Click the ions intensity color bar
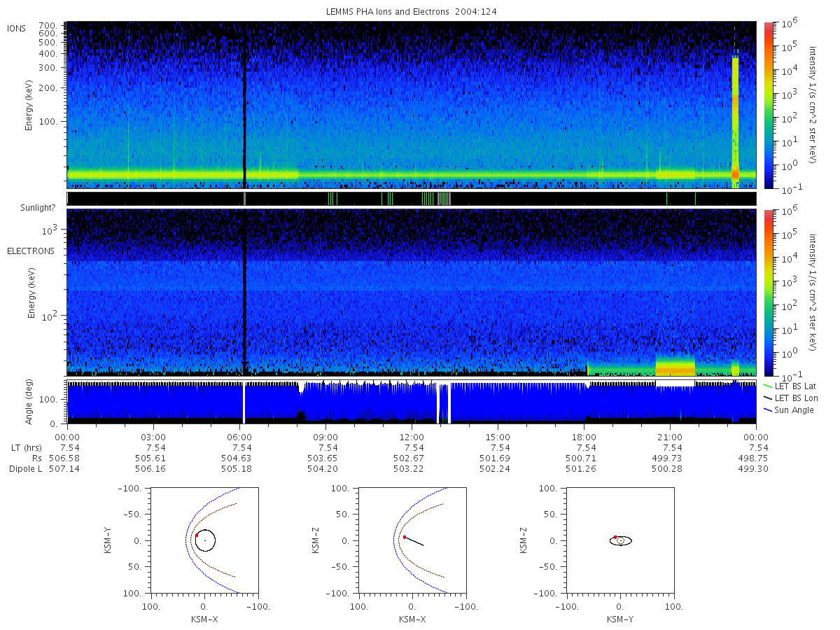This screenshot has width=840, height=630. tap(769, 105)
